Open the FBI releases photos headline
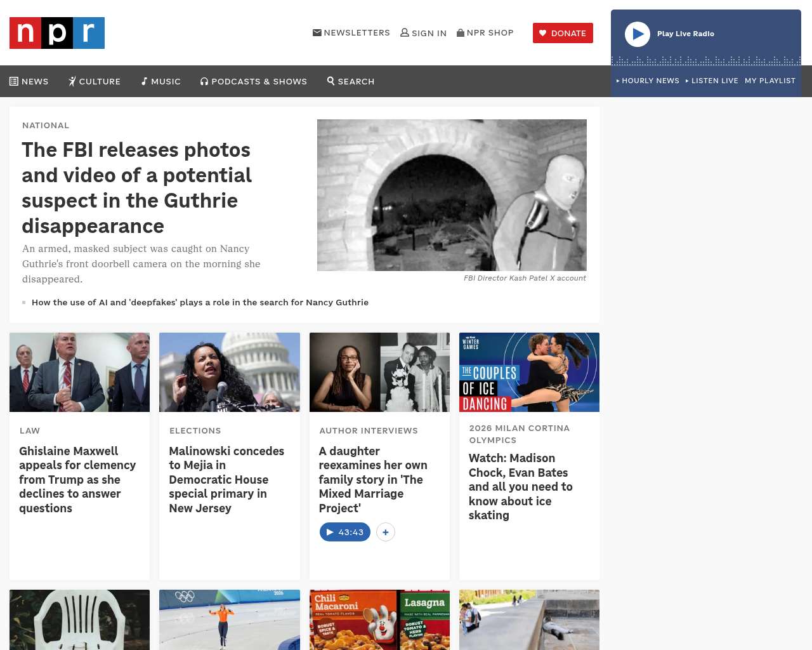Viewport: 812px width, 650px height. tap(136, 187)
